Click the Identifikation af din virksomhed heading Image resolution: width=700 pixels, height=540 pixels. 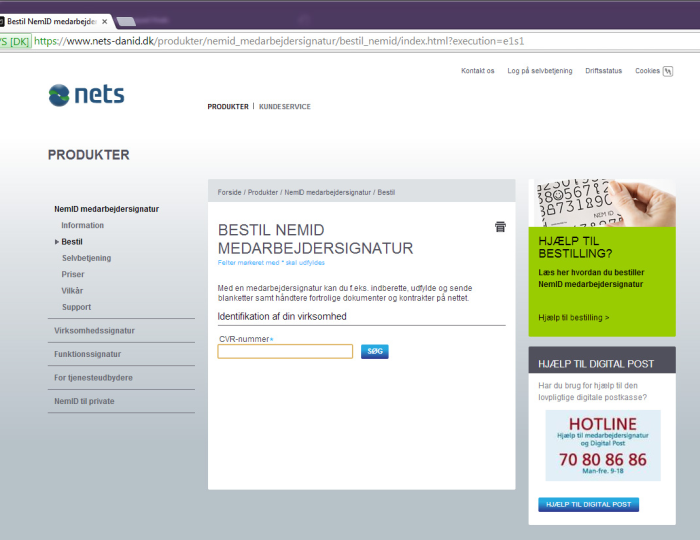[282, 316]
